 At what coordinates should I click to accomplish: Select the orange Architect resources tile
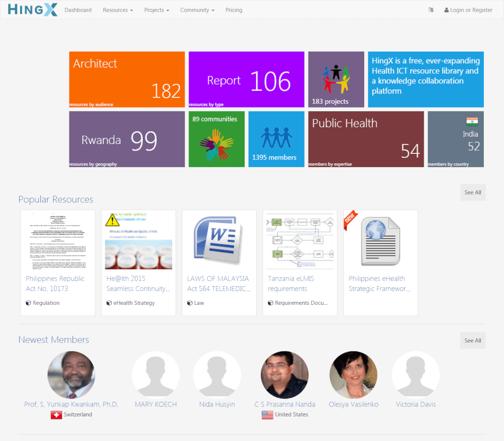pos(127,79)
